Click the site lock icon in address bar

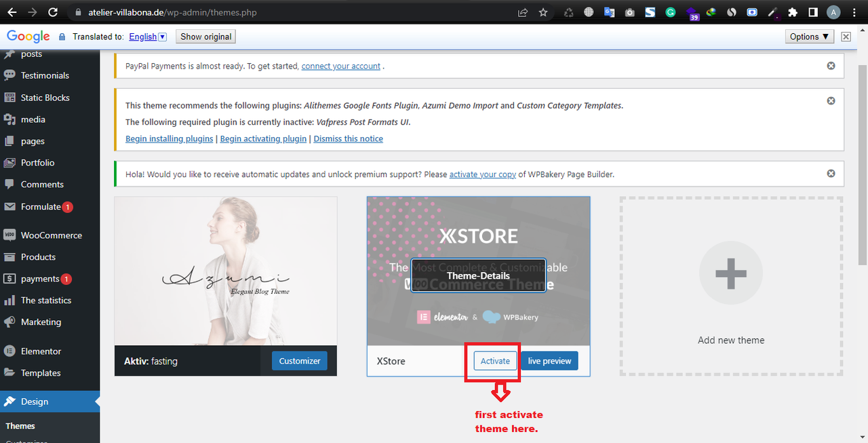point(78,12)
